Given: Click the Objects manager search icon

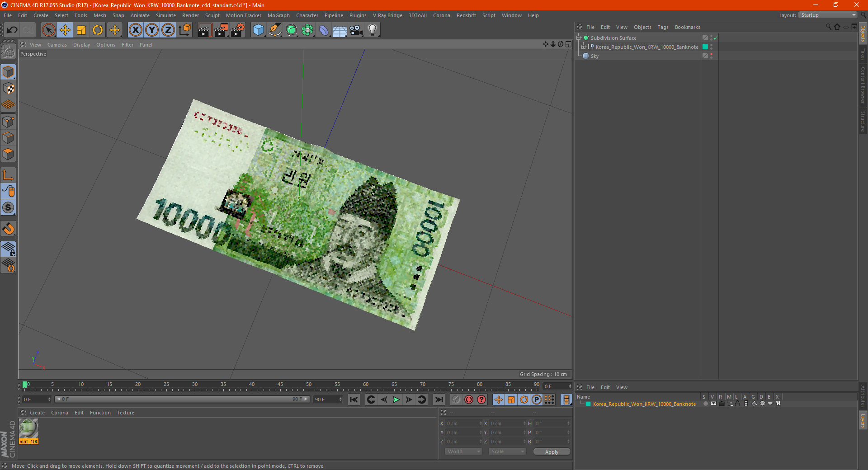Looking at the screenshot, I should tap(828, 27).
